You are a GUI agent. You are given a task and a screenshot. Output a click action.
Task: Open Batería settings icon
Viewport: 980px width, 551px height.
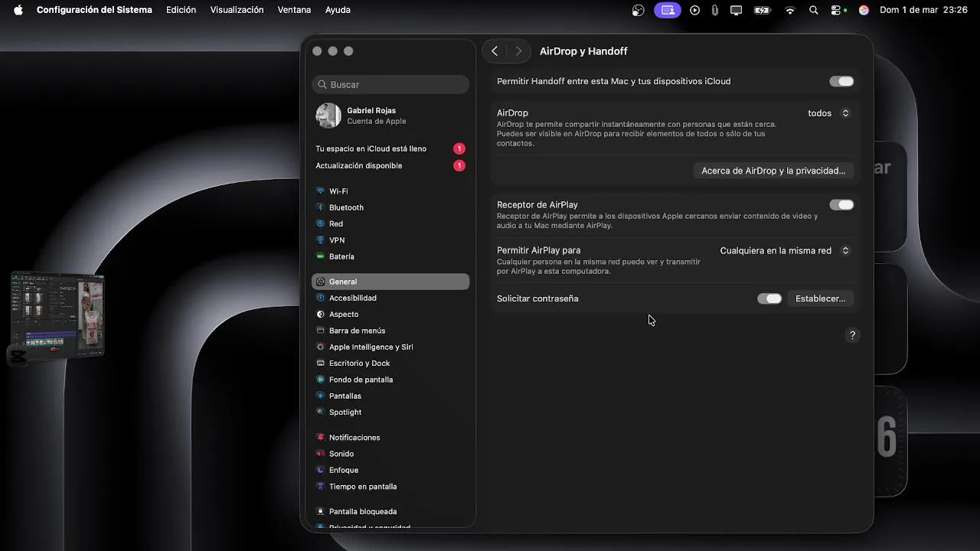coord(320,256)
